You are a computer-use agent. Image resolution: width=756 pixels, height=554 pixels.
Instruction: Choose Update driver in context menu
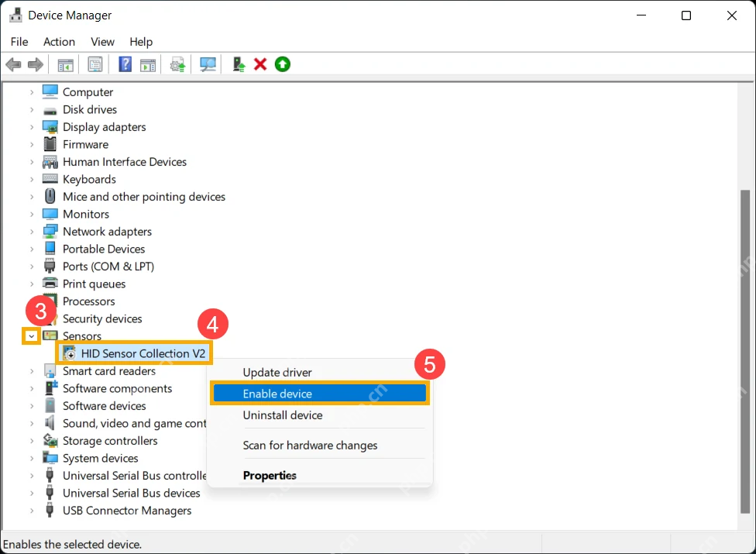(319, 372)
